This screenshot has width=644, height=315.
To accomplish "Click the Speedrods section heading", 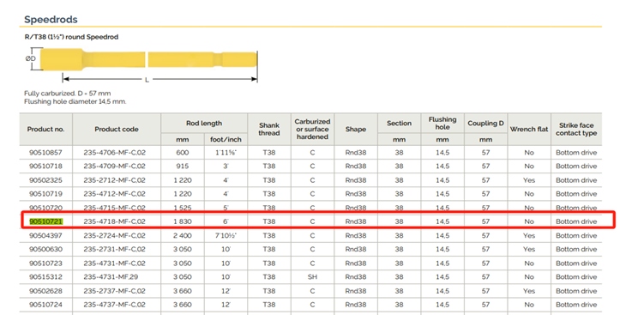I will 51,20.
